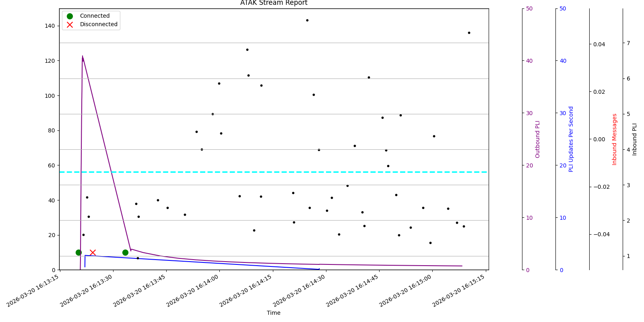The image size is (644, 322).
Task: Click the red Inbound Messages axis label
Action: tap(615, 139)
